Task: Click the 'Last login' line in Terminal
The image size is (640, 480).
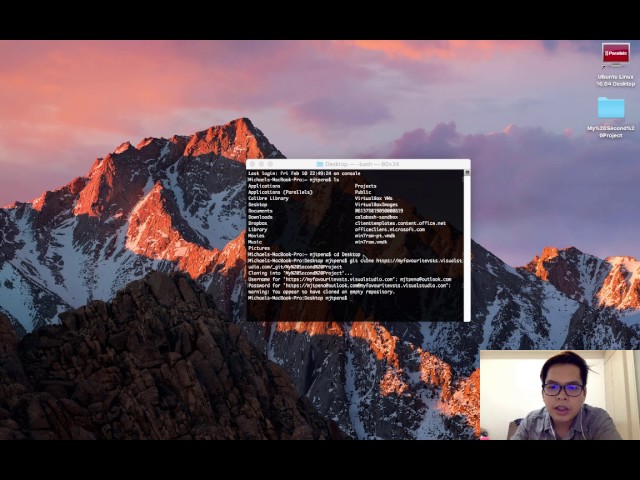Action: point(304,173)
